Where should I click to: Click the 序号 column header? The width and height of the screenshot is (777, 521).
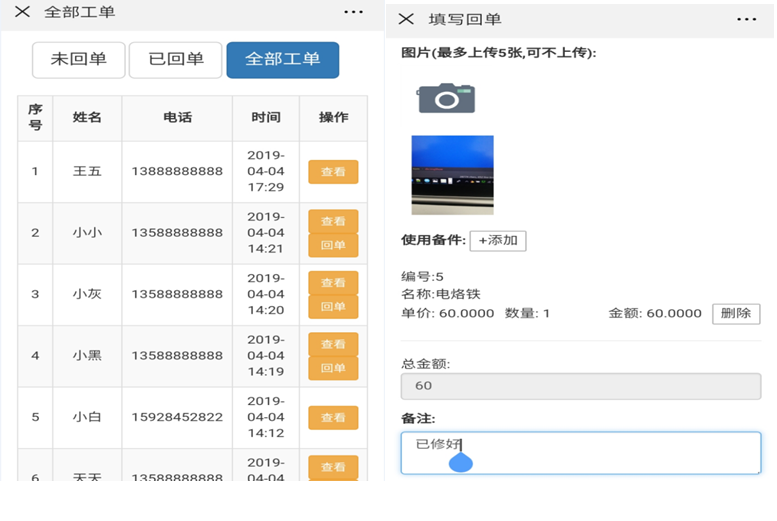(35, 118)
